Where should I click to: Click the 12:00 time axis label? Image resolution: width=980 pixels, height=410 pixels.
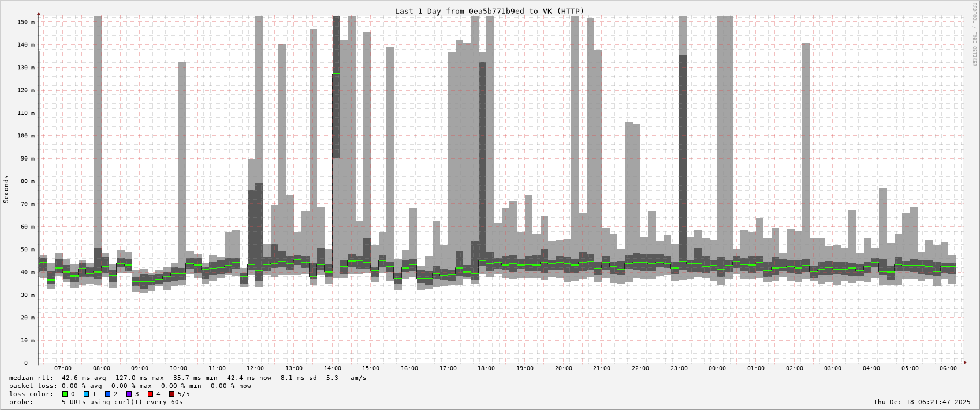coord(255,368)
